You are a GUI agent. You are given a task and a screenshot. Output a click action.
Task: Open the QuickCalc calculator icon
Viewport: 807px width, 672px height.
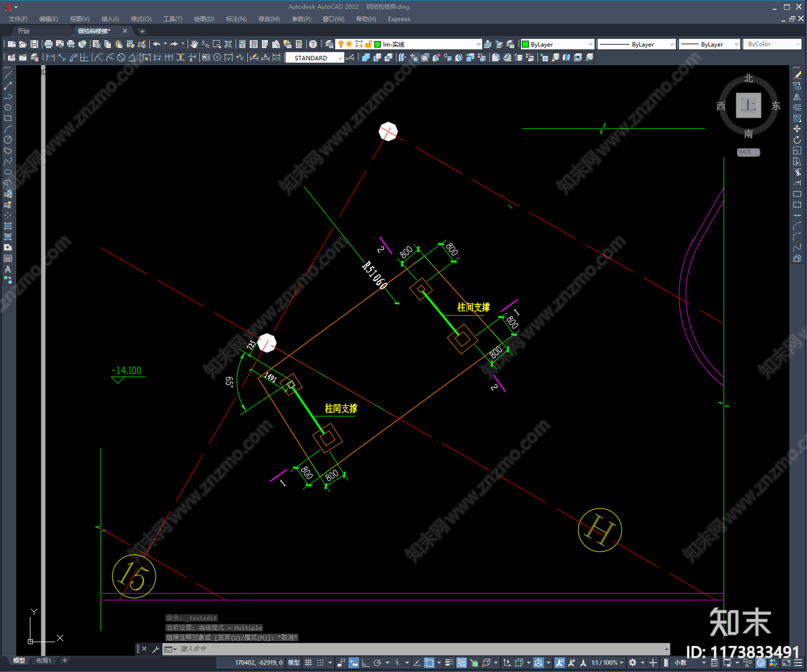(299, 44)
